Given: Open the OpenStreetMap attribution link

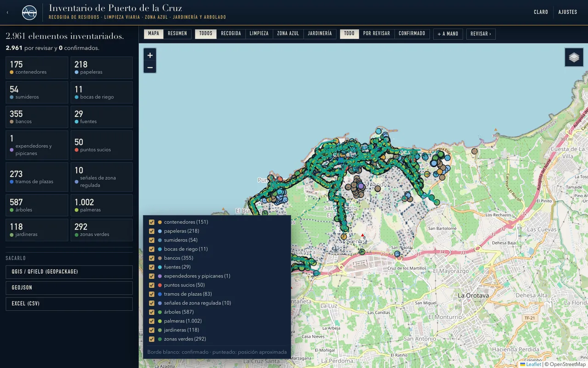Looking at the screenshot, I should click(x=568, y=364).
